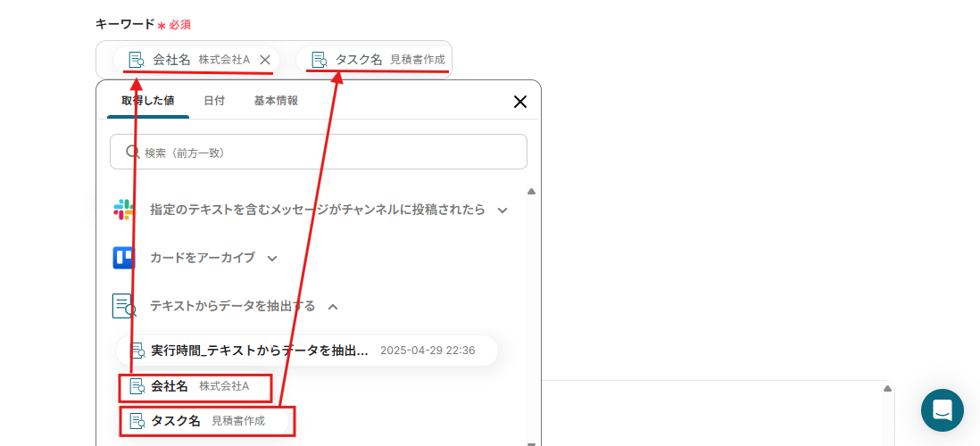980x446 pixels.
Task: Expand the カードをアーカイブ section
Action: click(272, 258)
